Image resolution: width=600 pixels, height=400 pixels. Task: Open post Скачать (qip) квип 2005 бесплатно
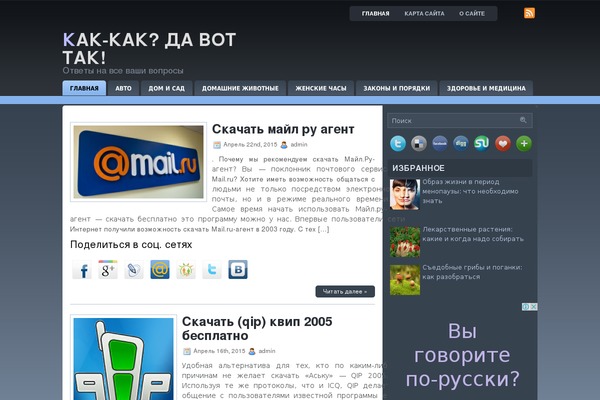(257, 328)
